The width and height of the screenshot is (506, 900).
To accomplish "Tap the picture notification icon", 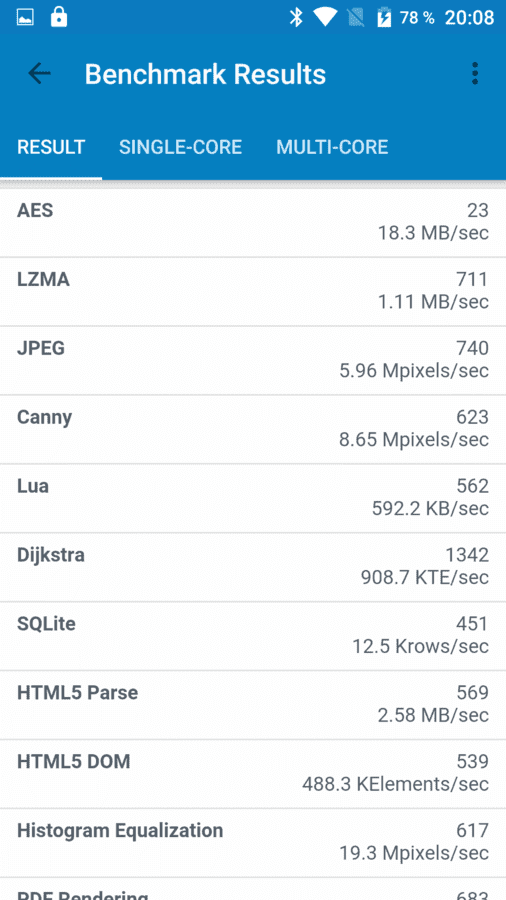I will [25, 18].
